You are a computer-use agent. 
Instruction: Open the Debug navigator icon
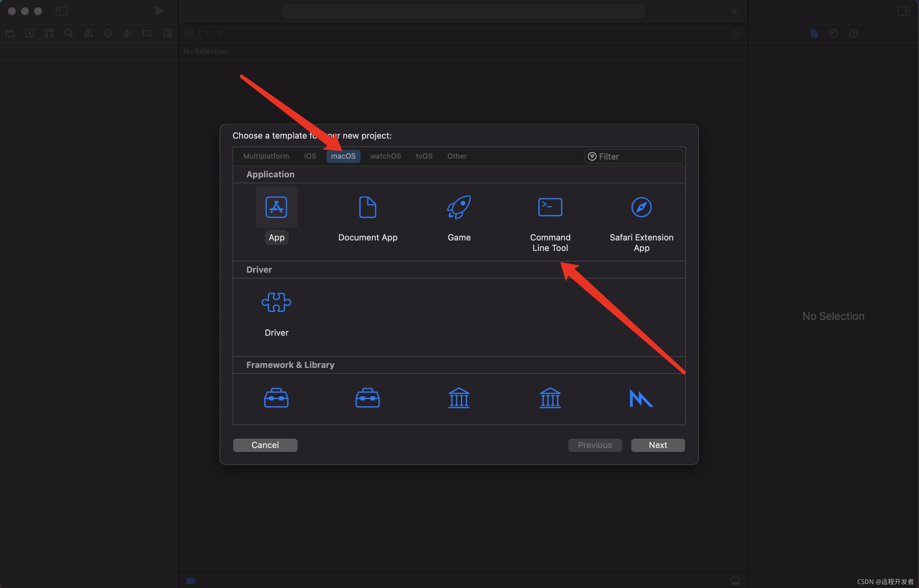coord(128,33)
